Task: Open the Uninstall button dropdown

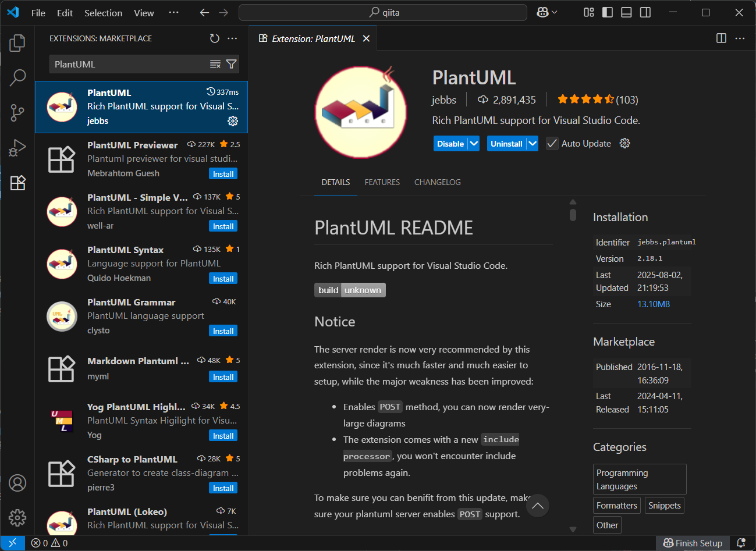Action: click(x=533, y=143)
